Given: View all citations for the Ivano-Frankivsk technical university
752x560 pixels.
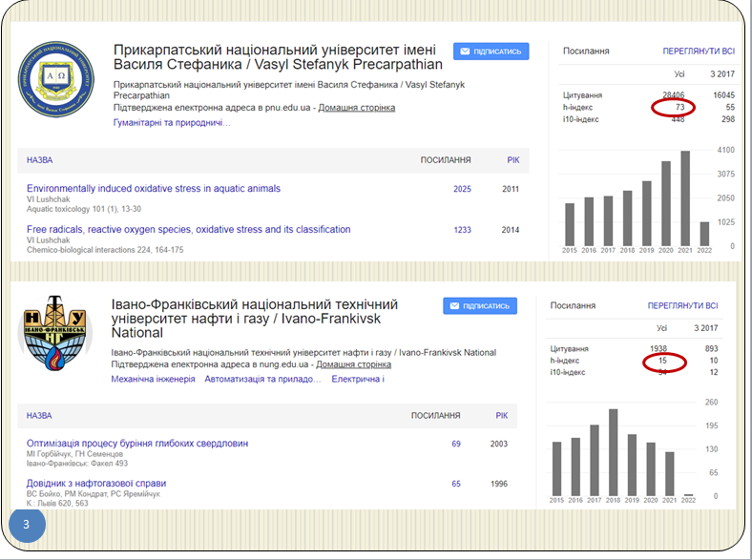Looking at the screenshot, I should tap(682, 305).
